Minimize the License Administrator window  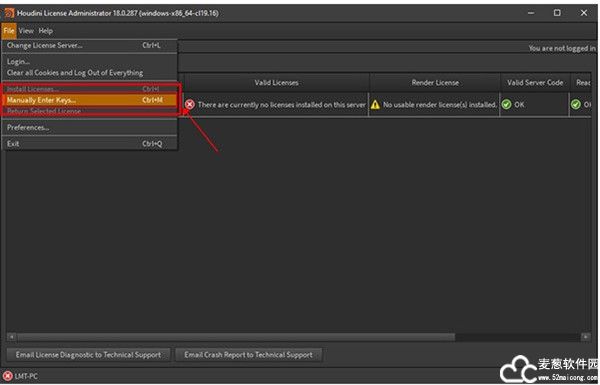point(531,13)
